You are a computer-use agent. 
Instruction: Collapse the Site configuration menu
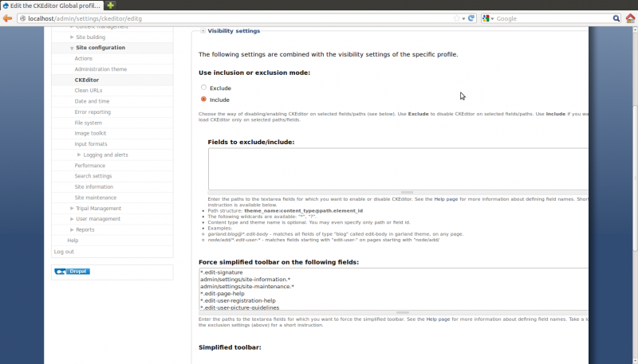(72, 48)
